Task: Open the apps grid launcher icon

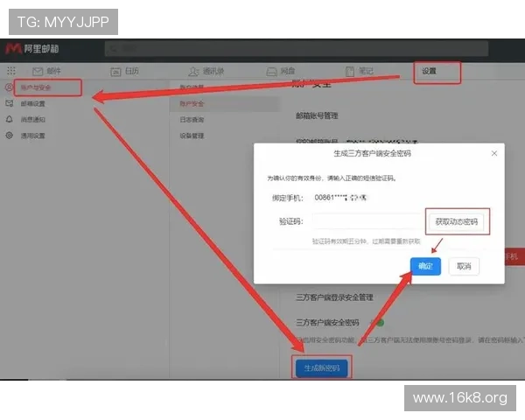Action: pos(11,71)
